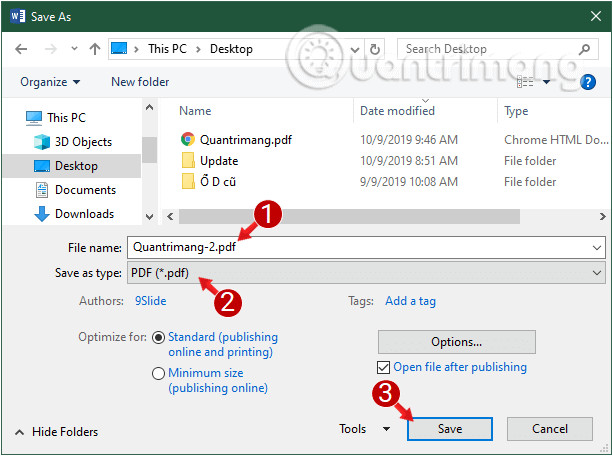Click the 10/9/2019 9:46 AM date cell
This screenshot has width=613, height=456.
click(409, 140)
